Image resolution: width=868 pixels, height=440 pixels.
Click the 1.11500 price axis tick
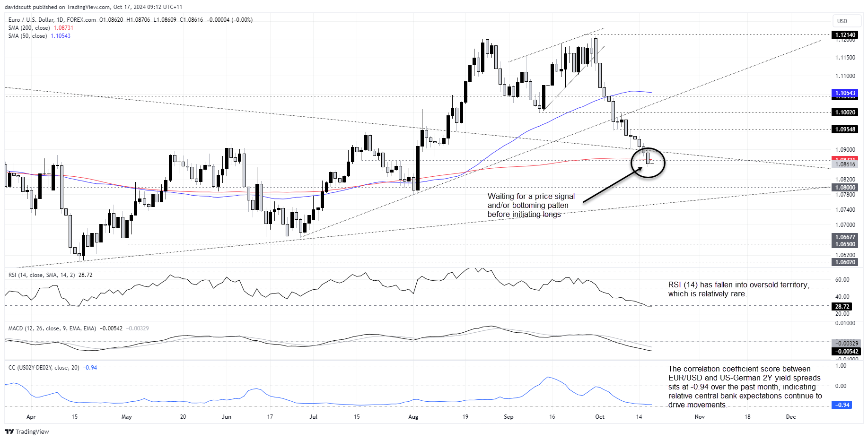(x=845, y=58)
